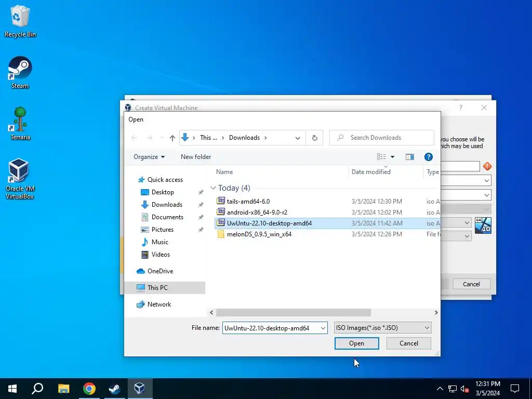Sort by the Type column header
The image size is (532, 399).
click(x=432, y=172)
